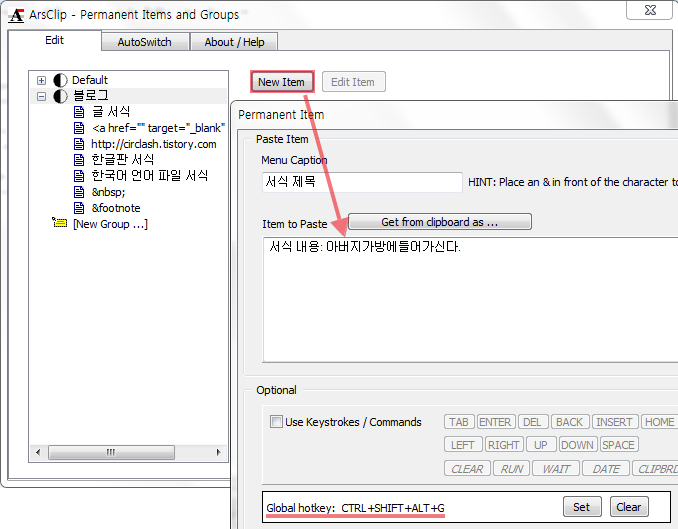Click the Item to Paste text area
678x529 pixels.
[470, 299]
